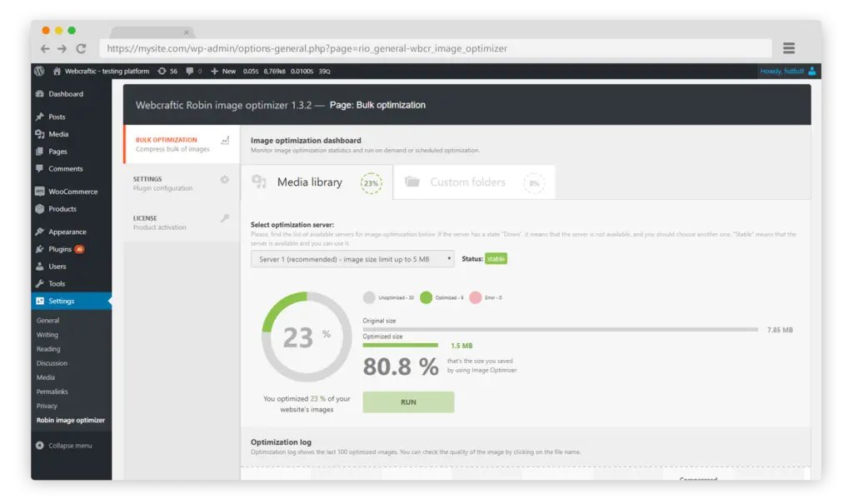Click the folder icon on Custom folders tab
This screenshot has width=853, height=504.
(413, 182)
